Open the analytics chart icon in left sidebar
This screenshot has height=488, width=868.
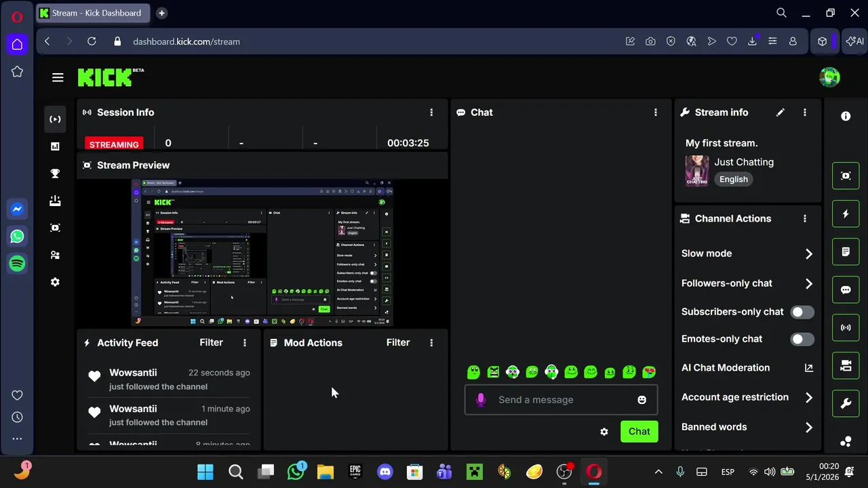[x=55, y=146]
